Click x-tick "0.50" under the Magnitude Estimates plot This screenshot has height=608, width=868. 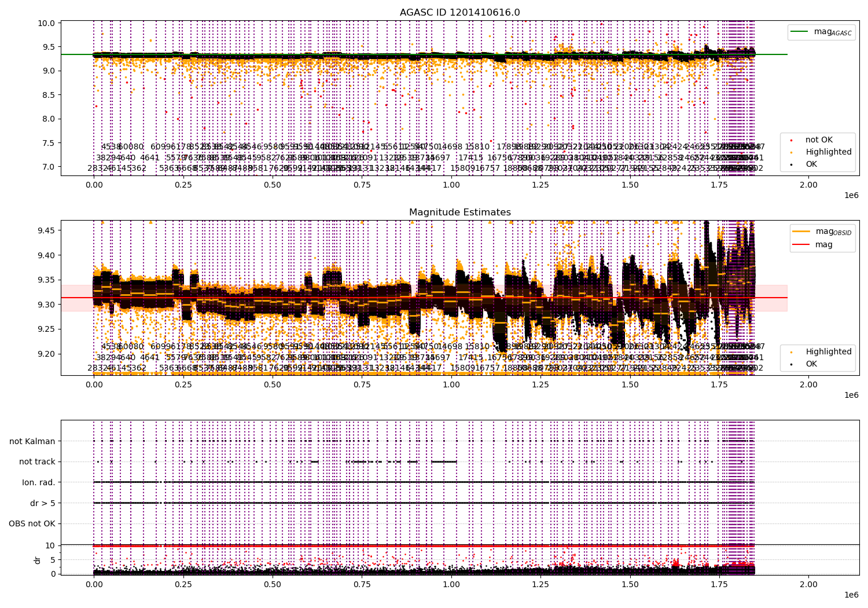(273, 384)
